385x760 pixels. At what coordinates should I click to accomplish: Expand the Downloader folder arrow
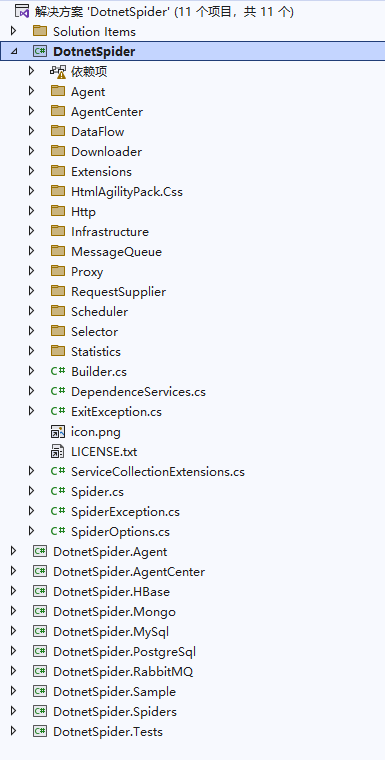click(32, 151)
